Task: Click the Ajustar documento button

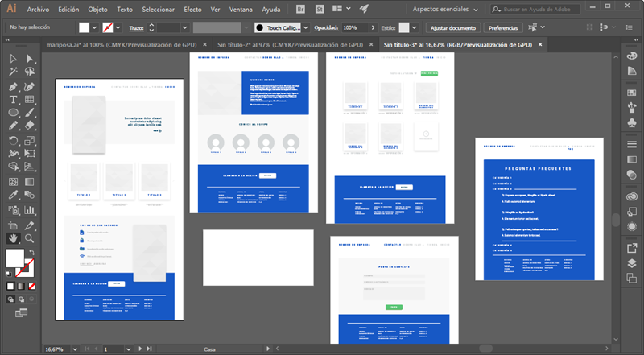Action: point(453,27)
